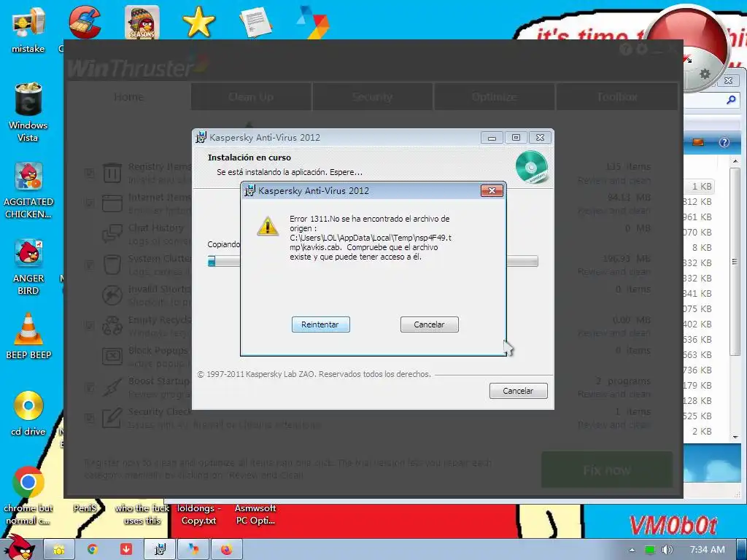Toggle Empty Recycle Bin checkbox in WinThruster
The image size is (747, 560).
point(89,326)
